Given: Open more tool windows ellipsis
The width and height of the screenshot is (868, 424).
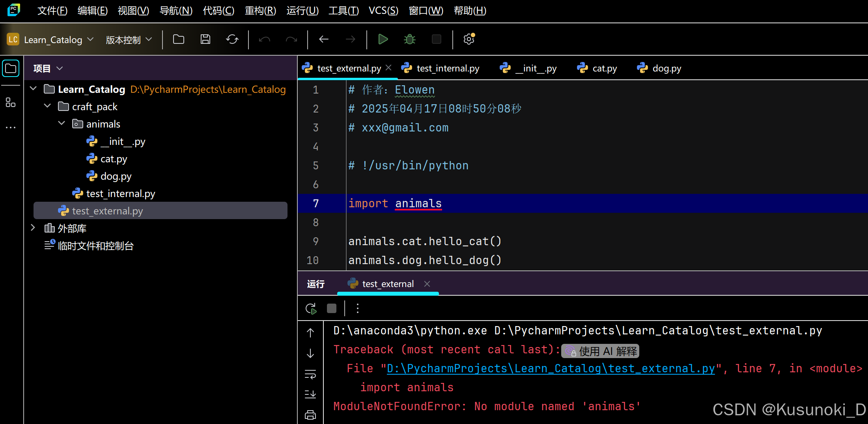Looking at the screenshot, I should 11,127.
